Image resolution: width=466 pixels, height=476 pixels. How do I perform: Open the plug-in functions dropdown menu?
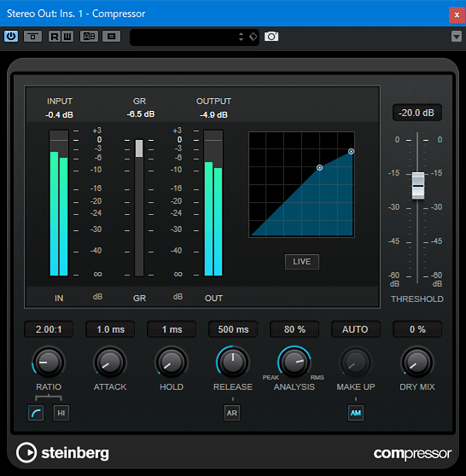coord(456,36)
